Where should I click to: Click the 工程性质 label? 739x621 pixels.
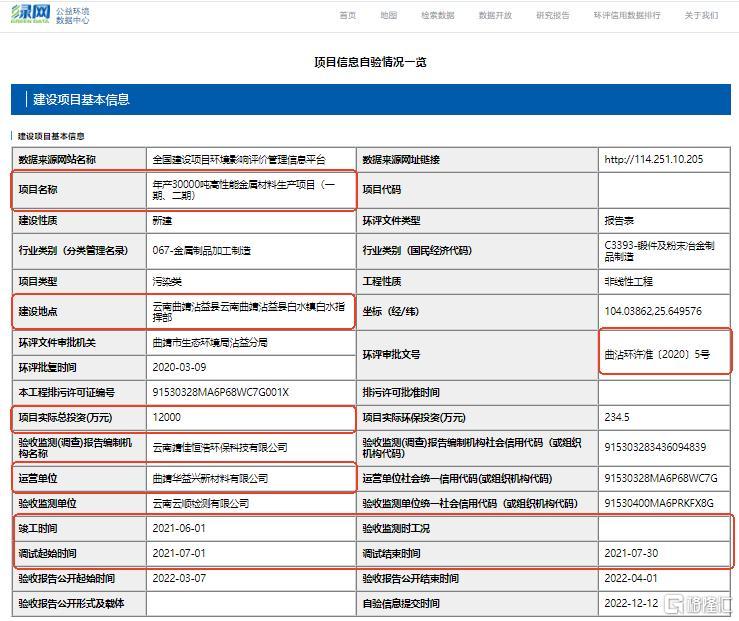pos(382,282)
